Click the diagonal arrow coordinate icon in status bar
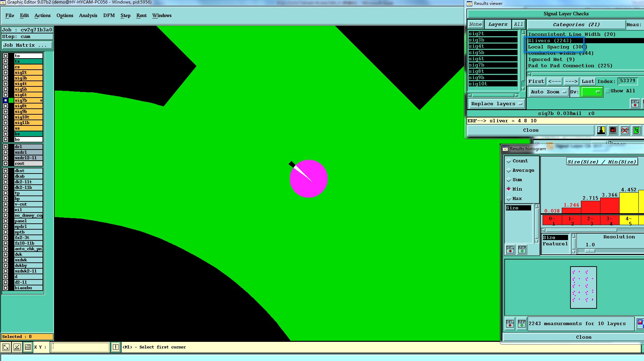This screenshot has height=361, width=644. click(x=6, y=347)
